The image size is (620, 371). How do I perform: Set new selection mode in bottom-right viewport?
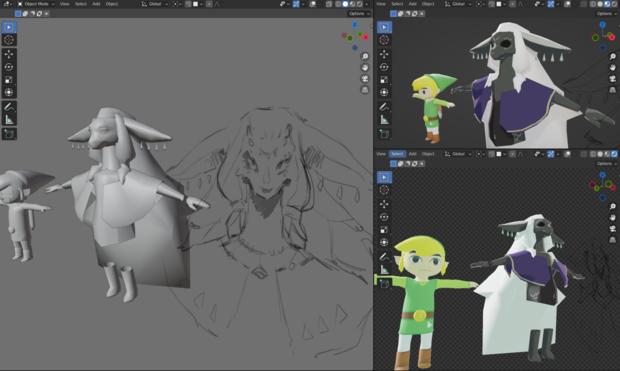point(393,163)
